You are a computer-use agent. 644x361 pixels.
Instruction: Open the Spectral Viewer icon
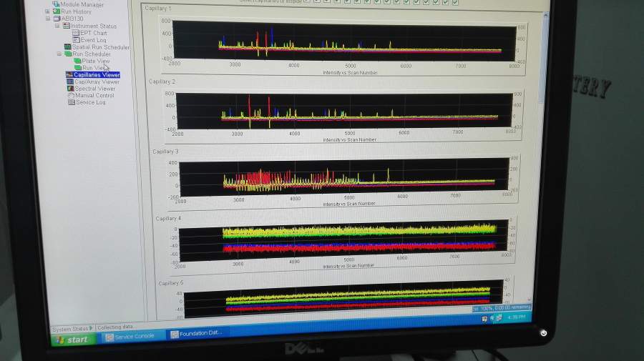click(71, 88)
